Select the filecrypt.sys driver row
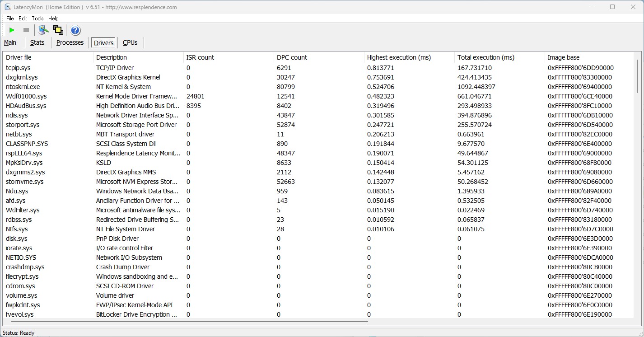 click(x=318, y=276)
